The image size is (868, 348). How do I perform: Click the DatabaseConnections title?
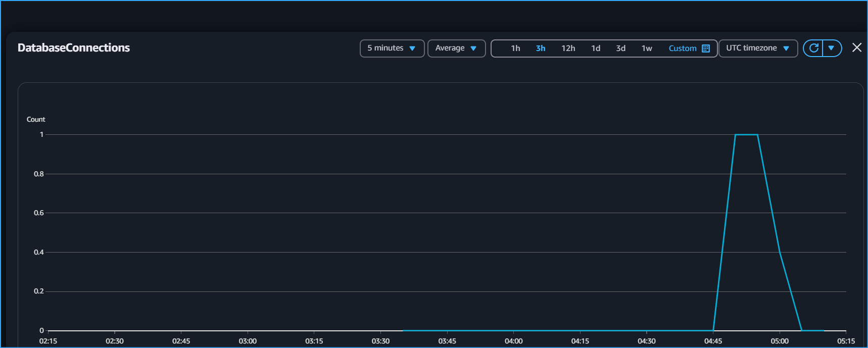(74, 48)
